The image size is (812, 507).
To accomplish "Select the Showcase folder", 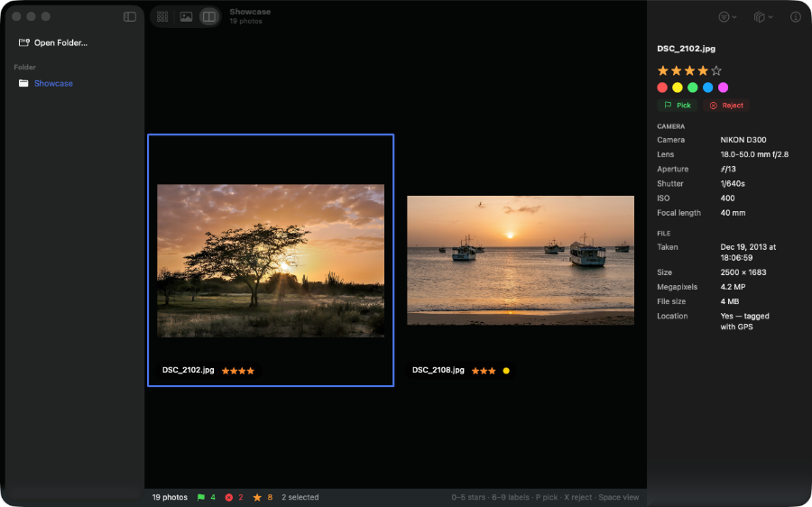I will click(x=46, y=83).
